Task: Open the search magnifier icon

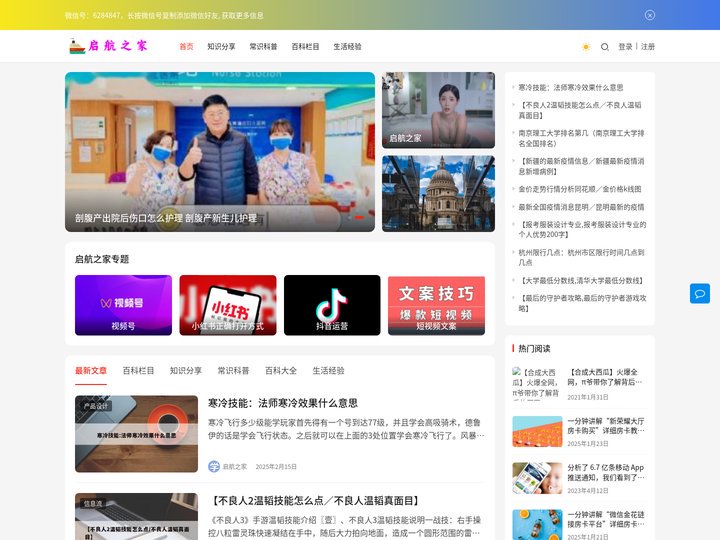Action: tap(605, 47)
